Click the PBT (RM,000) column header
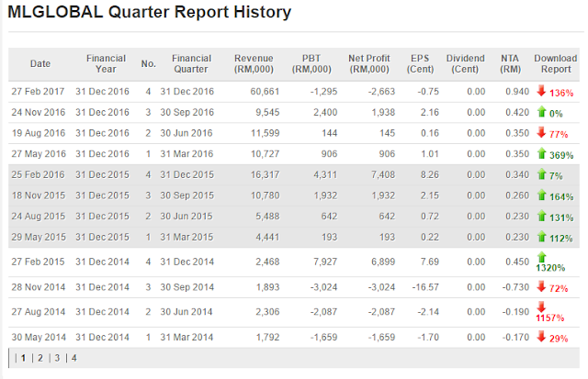 tap(311, 63)
